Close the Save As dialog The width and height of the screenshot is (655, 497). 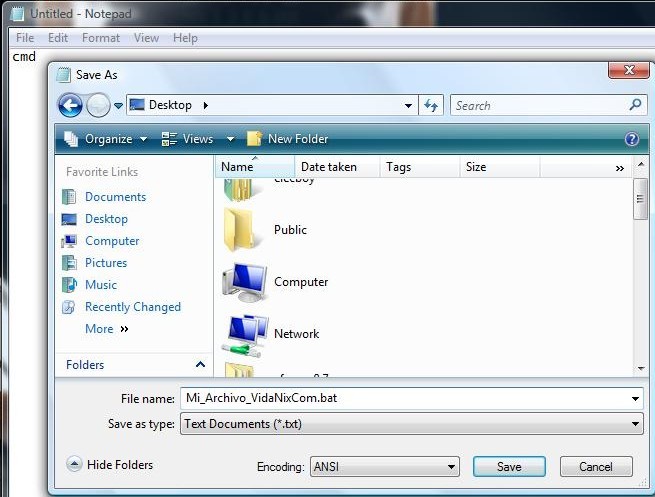pyautogui.click(x=629, y=70)
